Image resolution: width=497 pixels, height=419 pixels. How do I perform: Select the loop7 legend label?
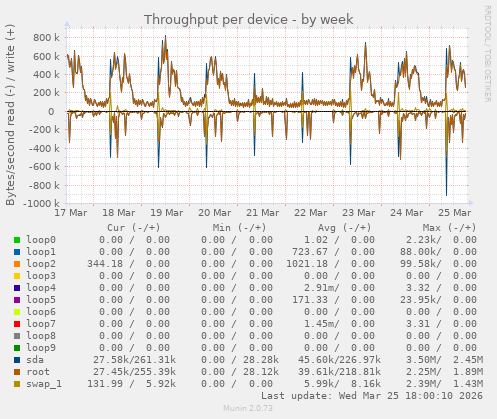coord(41,324)
